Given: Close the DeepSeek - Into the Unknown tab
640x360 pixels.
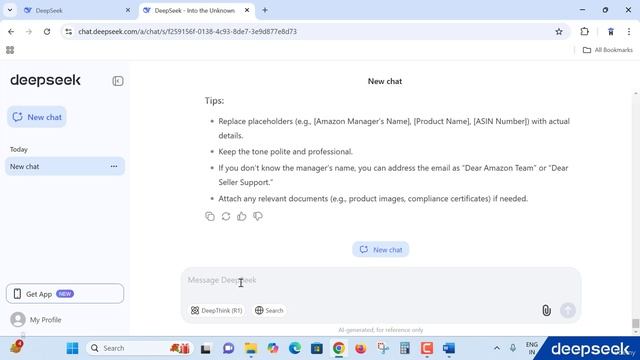Looking at the screenshot, I should (x=247, y=10).
